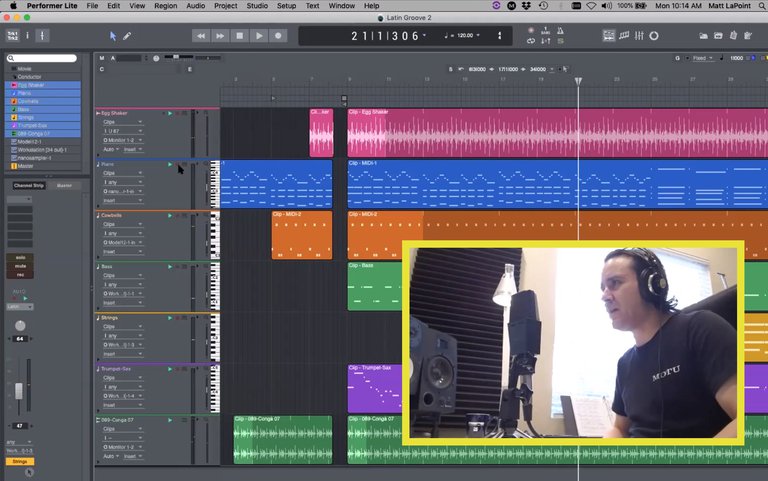The image size is (768, 481).
Task: Open Cowbells Model12-1 output dropdown
Action: (122, 242)
